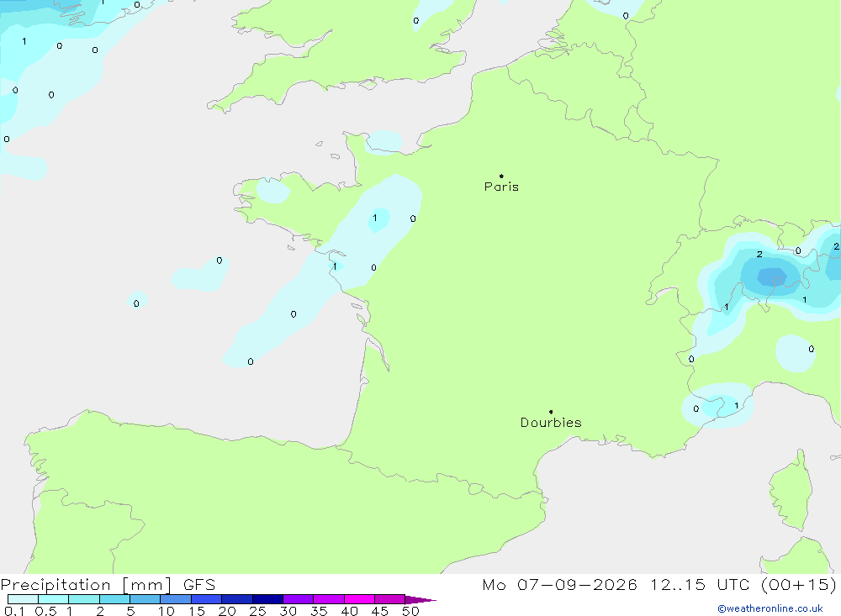
Task: Click the 40 mm magenta legend swatch
Action: [x=359, y=599]
